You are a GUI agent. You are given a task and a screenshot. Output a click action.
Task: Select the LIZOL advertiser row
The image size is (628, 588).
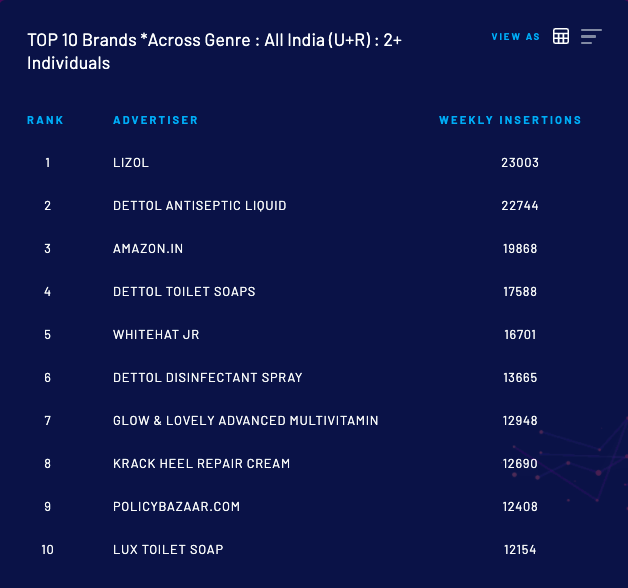(131, 163)
